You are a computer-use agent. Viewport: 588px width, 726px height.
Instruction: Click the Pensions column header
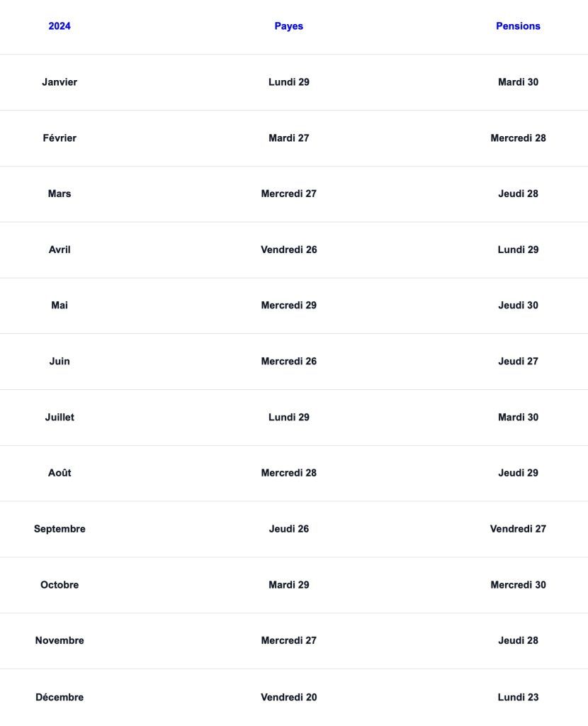[x=518, y=26]
